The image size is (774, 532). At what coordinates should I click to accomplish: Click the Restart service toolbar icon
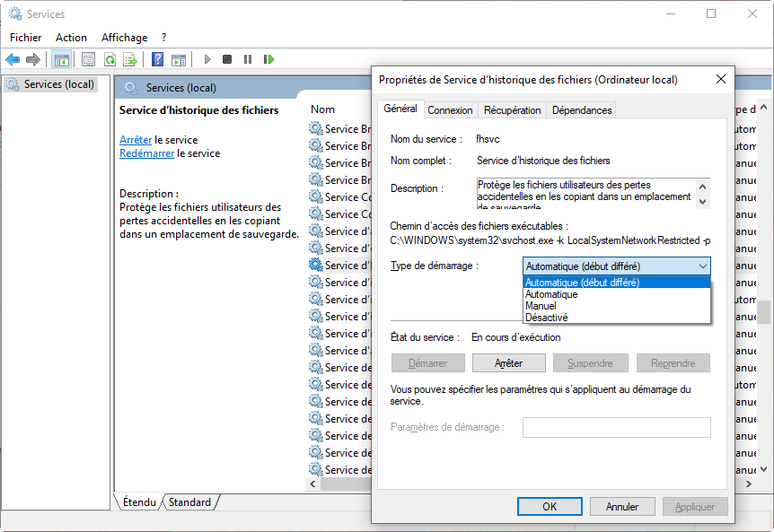[268, 59]
